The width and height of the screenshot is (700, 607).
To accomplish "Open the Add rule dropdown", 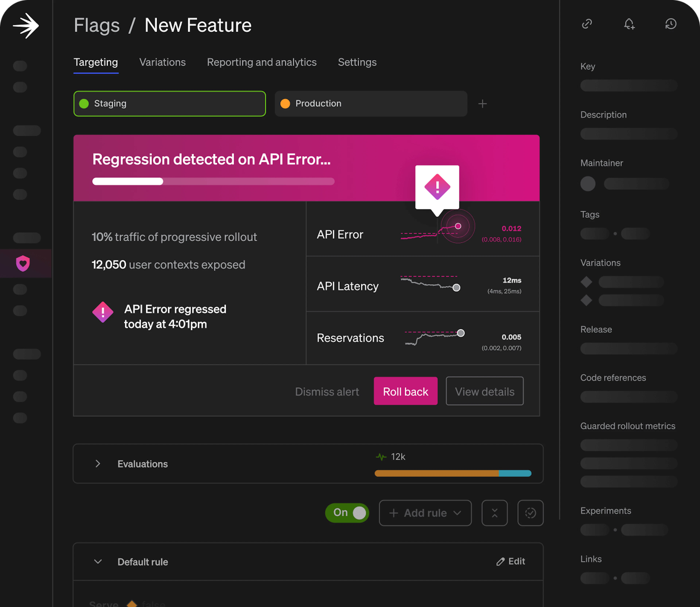I will click(x=425, y=513).
